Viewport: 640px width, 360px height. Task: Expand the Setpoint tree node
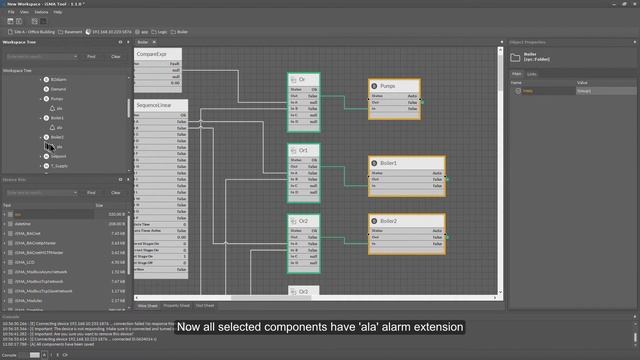coord(41,156)
